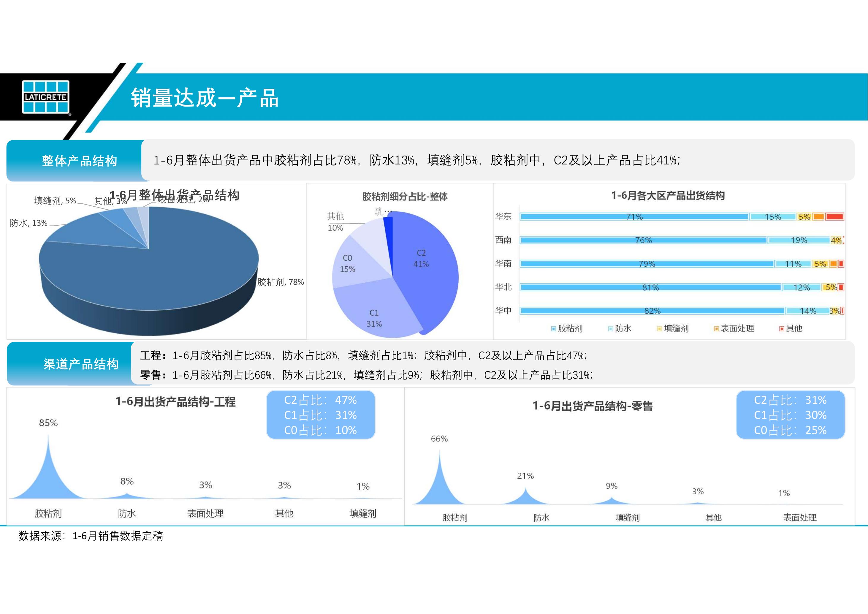
Task: Click the 填缝剂 legend marker
Action: click(x=659, y=329)
